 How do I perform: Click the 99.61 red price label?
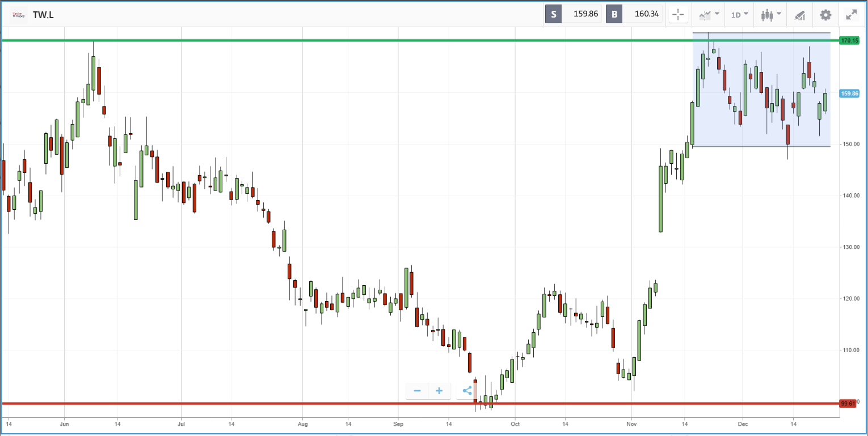click(848, 404)
